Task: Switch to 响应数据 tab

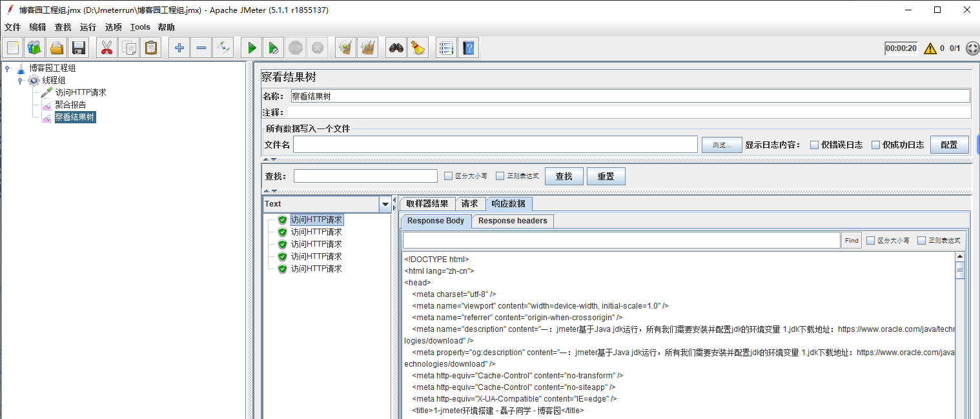Action: click(x=509, y=204)
